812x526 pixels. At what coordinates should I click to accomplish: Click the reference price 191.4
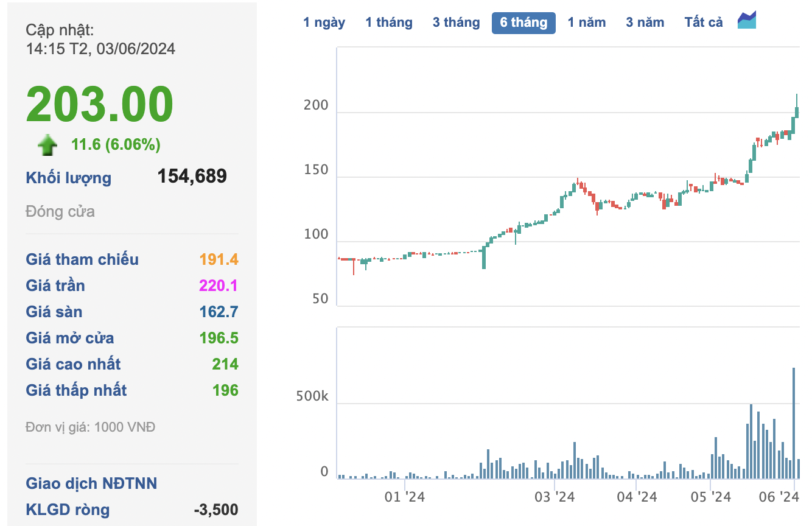click(x=219, y=259)
